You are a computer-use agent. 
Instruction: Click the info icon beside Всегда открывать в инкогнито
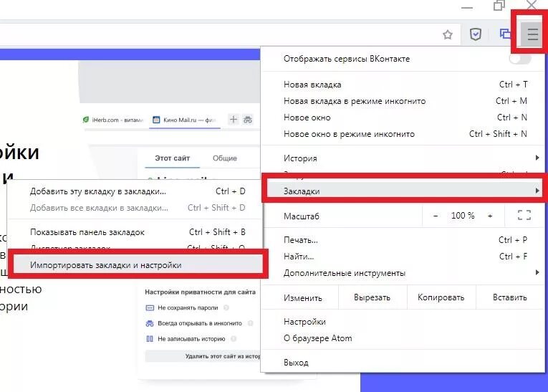pos(250,323)
